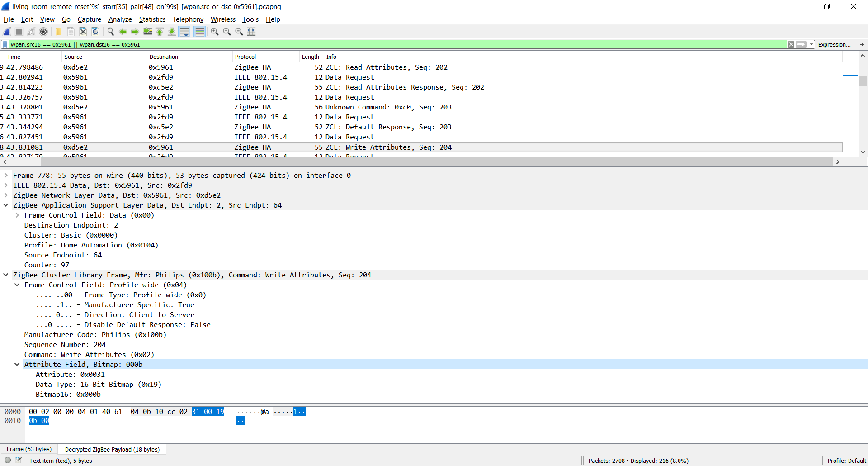The height and width of the screenshot is (466, 868).
Task: Find a packet with the magnifier
Action: [110, 32]
